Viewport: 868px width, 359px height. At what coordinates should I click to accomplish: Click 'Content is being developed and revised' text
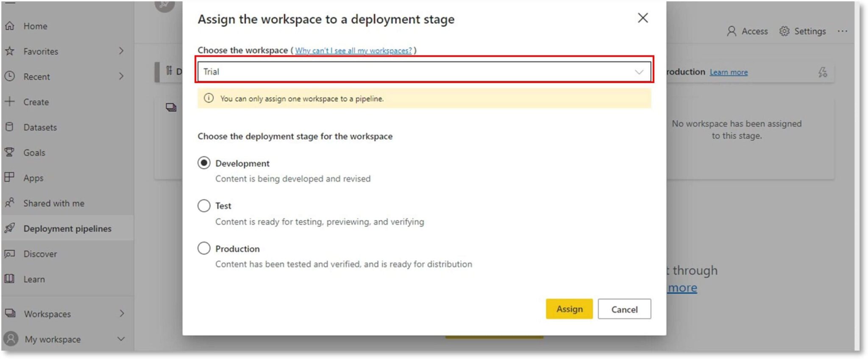click(293, 179)
